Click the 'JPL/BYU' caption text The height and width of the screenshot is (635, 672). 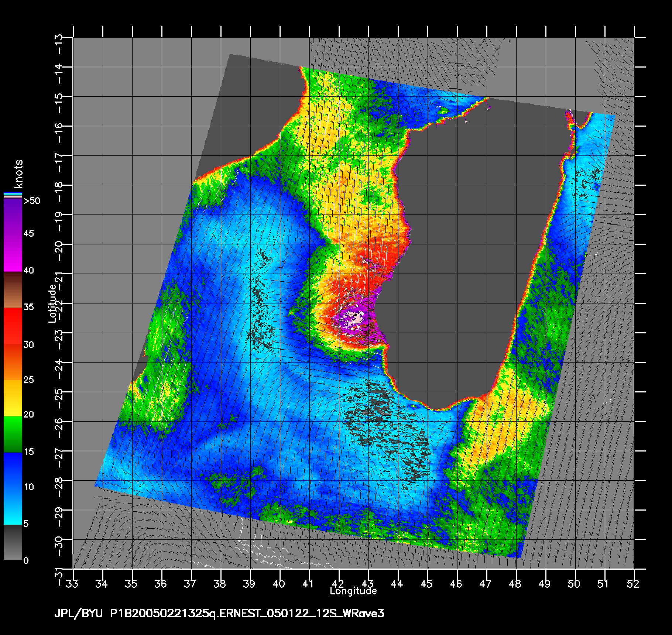click(x=78, y=613)
